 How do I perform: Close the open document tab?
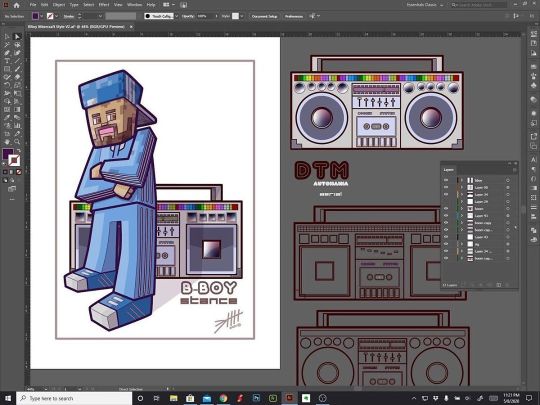pyautogui.click(x=131, y=27)
